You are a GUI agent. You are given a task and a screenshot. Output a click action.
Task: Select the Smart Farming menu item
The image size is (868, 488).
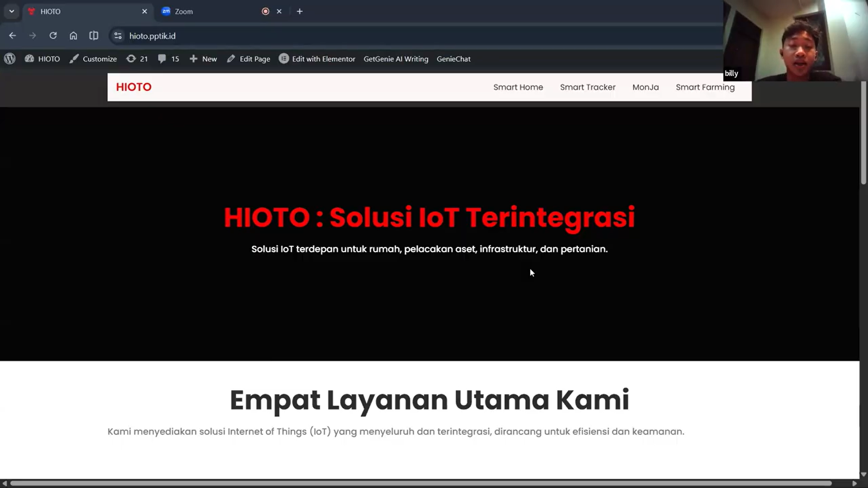[x=705, y=87]
